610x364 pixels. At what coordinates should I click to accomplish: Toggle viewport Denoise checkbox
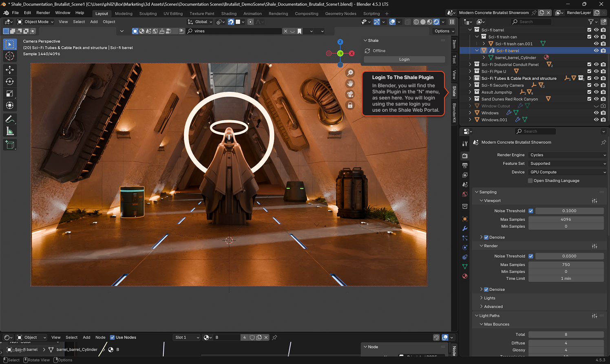[486, 237]
